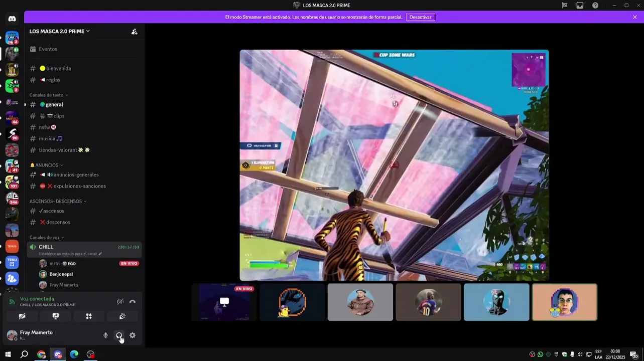Image resolution: width=644 pixels, height=361 pixels.
Task: Open Windows Start menu
Action: 8,354
